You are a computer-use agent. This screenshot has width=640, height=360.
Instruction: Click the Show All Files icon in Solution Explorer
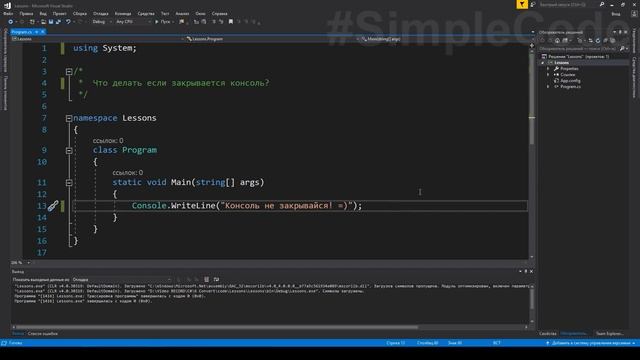613,40
